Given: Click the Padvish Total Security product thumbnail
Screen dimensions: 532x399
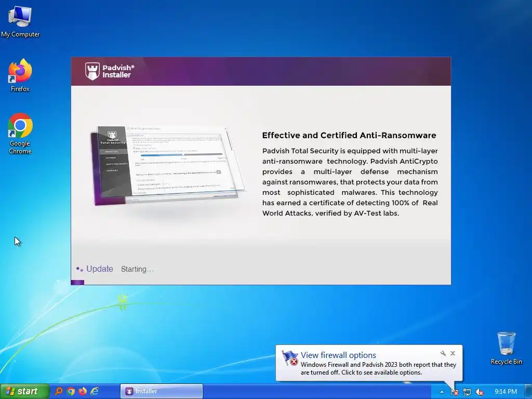Looking at the screenshot, I should [169, 166].
